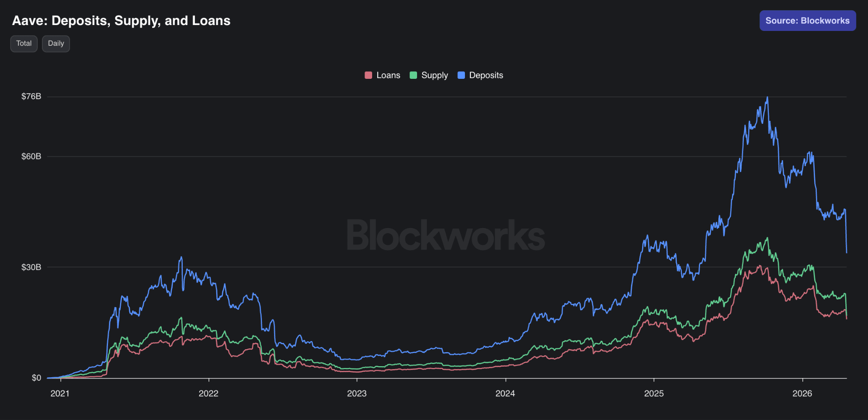Click the 2025 x-axis label

(654, 393)
